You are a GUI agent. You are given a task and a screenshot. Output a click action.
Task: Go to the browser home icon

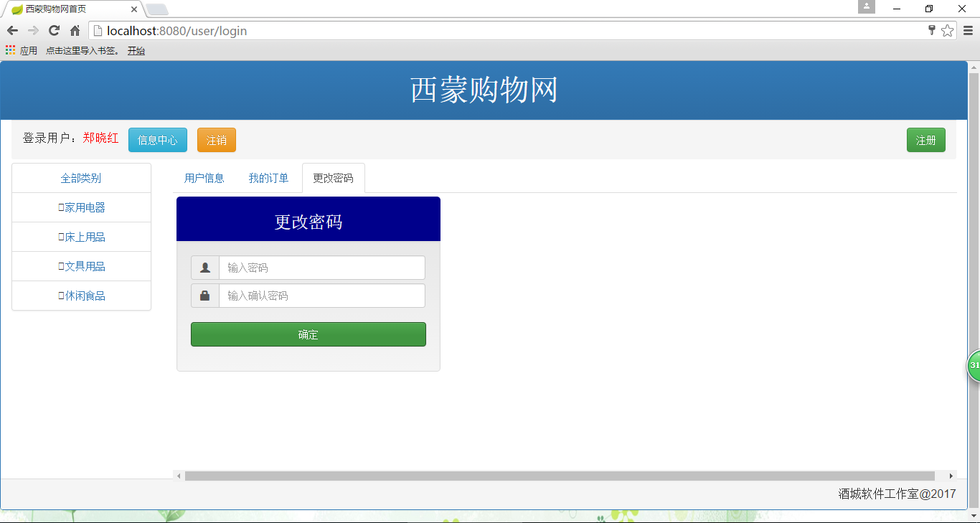75,31
